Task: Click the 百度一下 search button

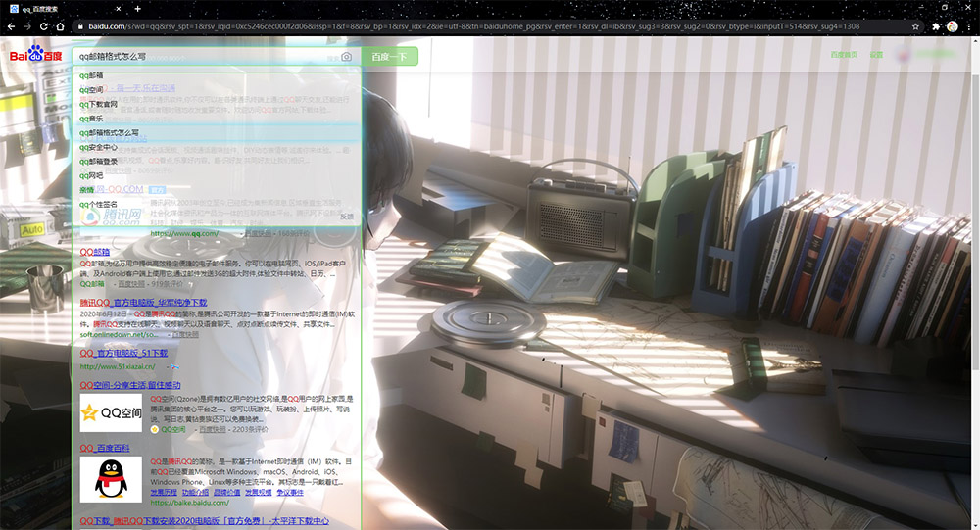Action: [389, 56]
